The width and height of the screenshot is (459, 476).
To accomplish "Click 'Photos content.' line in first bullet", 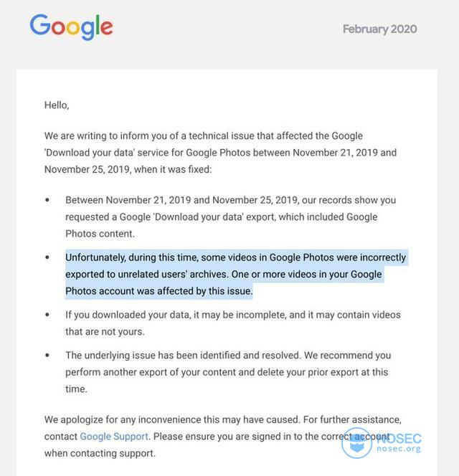I will coord(100,234).
